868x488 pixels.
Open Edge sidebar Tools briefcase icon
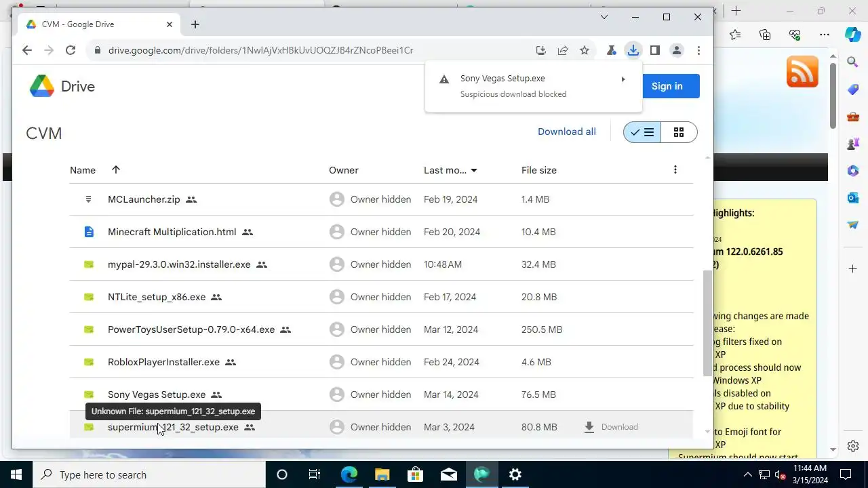[x=853, y=117]
